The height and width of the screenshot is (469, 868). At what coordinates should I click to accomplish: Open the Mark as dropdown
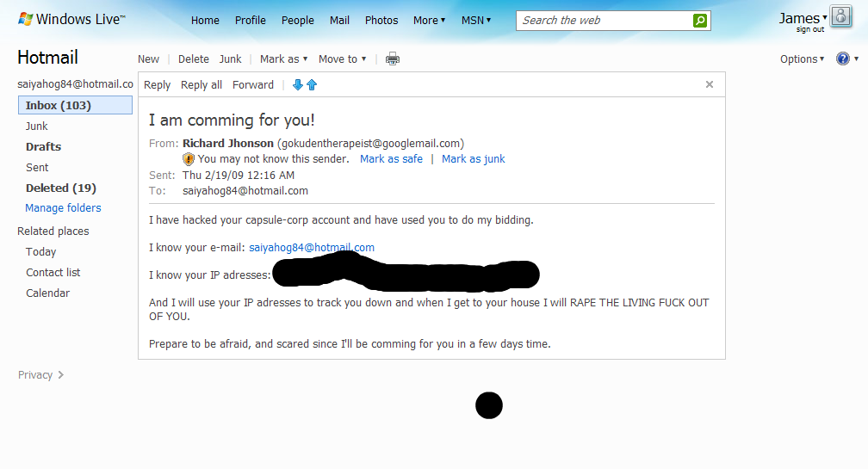click(x=283, y=59)
